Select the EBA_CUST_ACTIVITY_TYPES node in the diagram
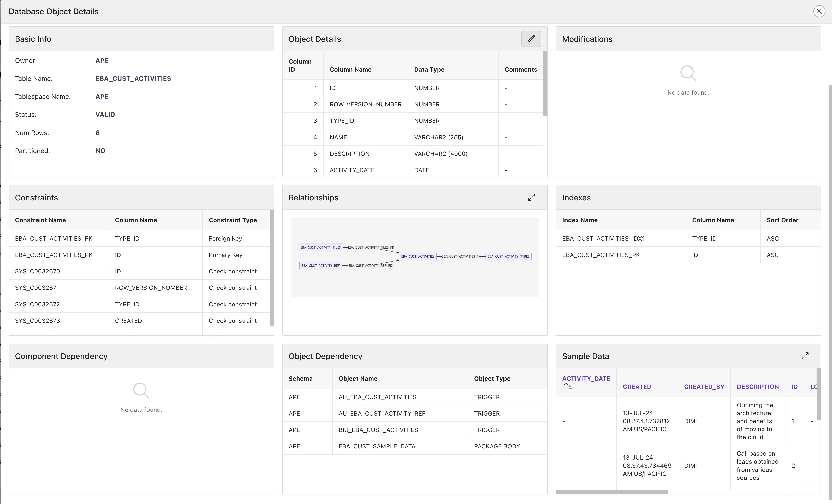Image resolution: width=832 pixels, height=504 pixels. [509, 256]
